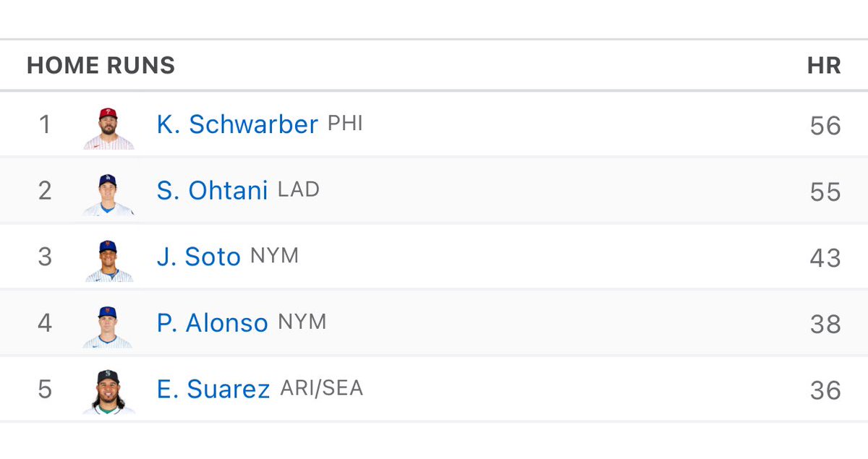Click J. Soto's headshot photo

pyautogui.click(x=109, y=260)
